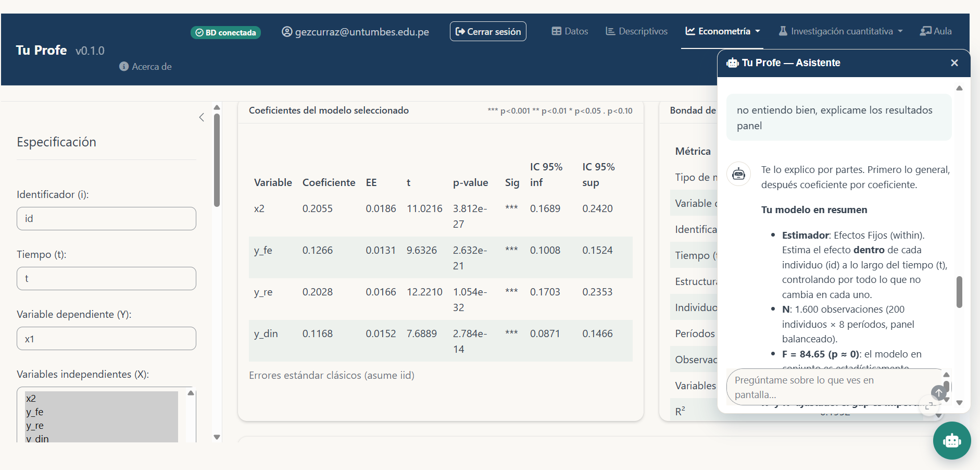Click the robot icon in the assistant header
This screenshot has width=980, height=470.
[x=733, y=63]
